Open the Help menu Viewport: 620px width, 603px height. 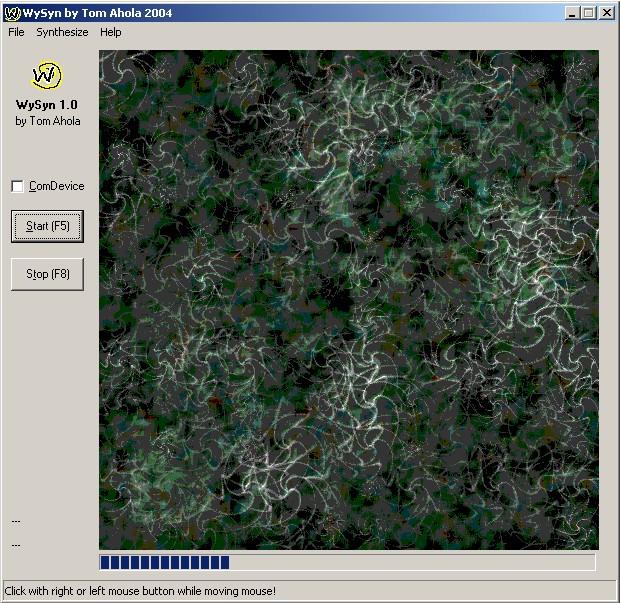point(110,32)
